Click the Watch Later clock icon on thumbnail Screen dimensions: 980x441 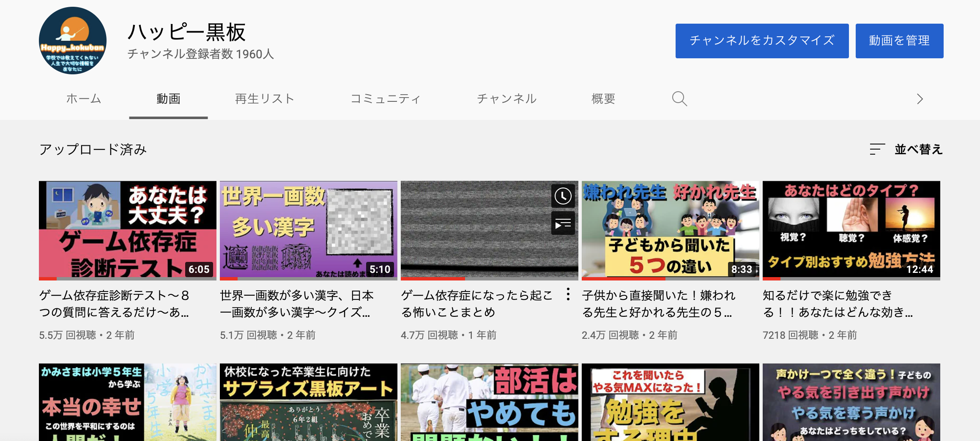coord(563,196)
